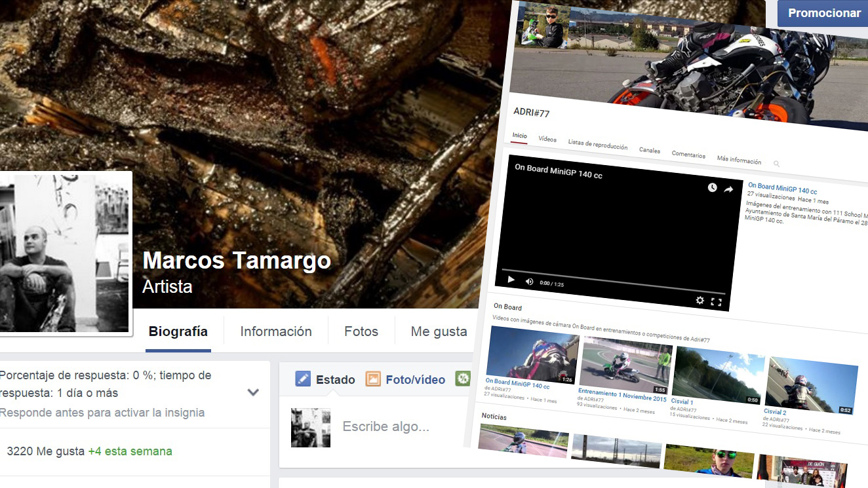The width and height of the screenshot is (868, 488).
Task: Click the share arrow on the video
Action: 728,189
